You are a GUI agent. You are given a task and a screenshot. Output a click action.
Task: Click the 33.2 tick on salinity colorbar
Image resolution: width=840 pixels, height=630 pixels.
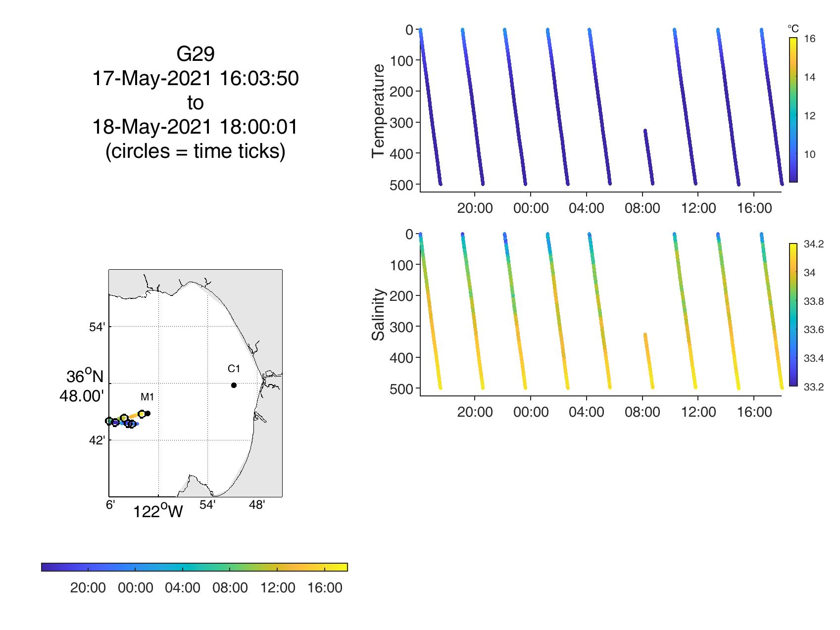click(x=813, y=387)
